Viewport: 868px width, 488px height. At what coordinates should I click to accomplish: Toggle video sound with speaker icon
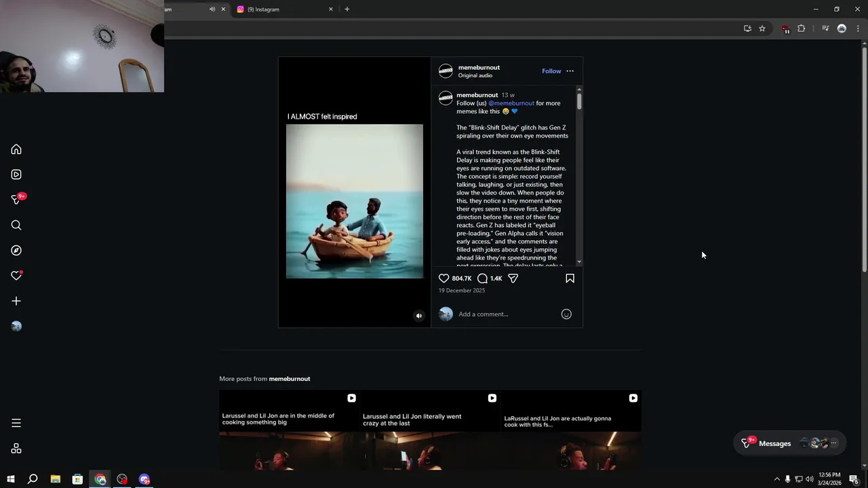click(418, 316)
